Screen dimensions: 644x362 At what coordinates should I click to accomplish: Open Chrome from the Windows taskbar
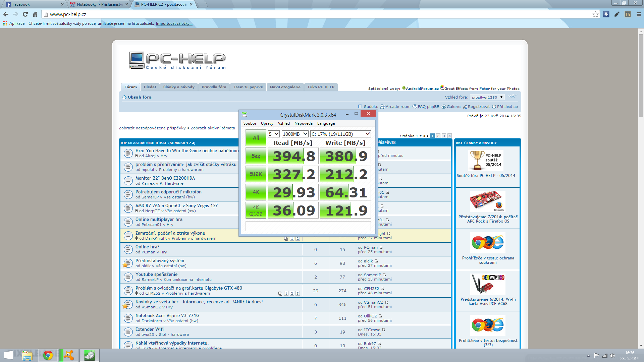tap(48, 355)
